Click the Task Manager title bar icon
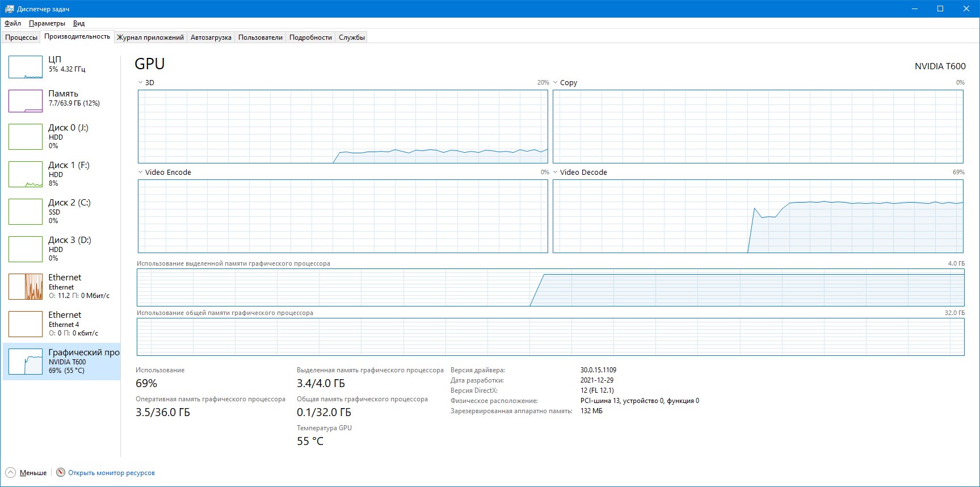 (x=9, y=9)
